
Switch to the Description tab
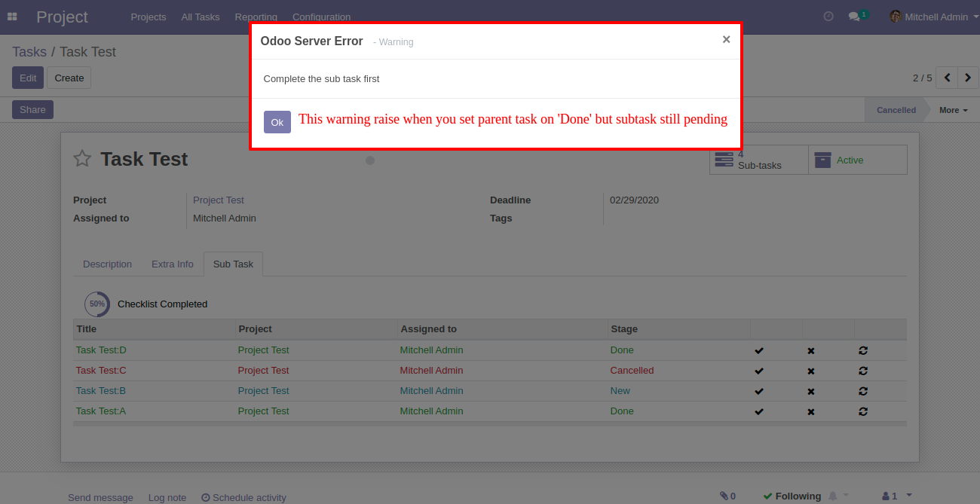[107, 264]
